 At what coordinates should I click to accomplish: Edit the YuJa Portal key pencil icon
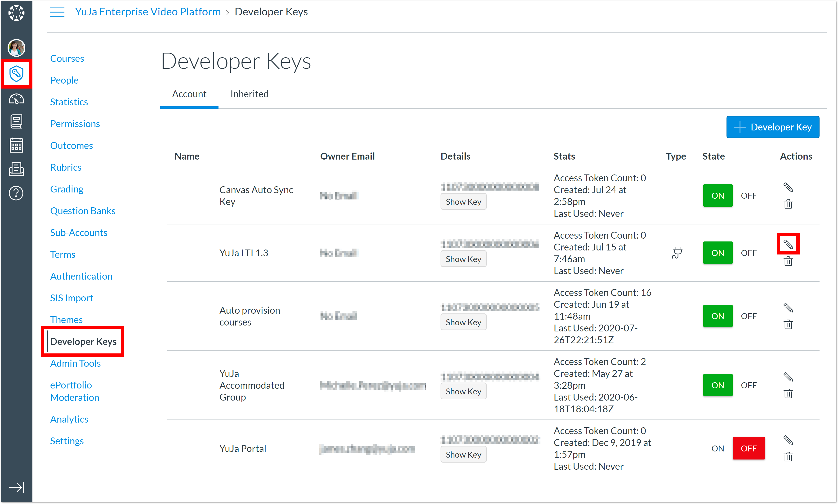click(x=788, y=440)
